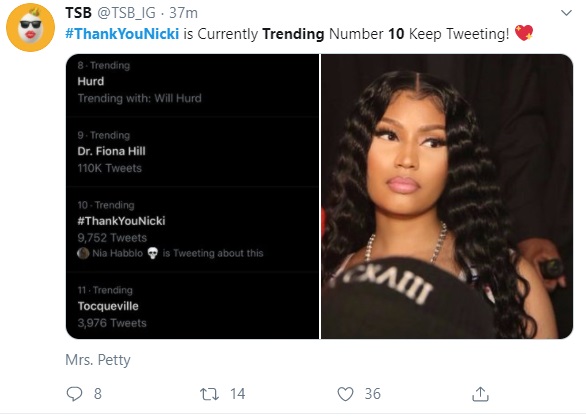Viewport: 586px width, 416px height.
Task: Click the like count of 36
Action: pyautogui.click(x=373, y=394)
